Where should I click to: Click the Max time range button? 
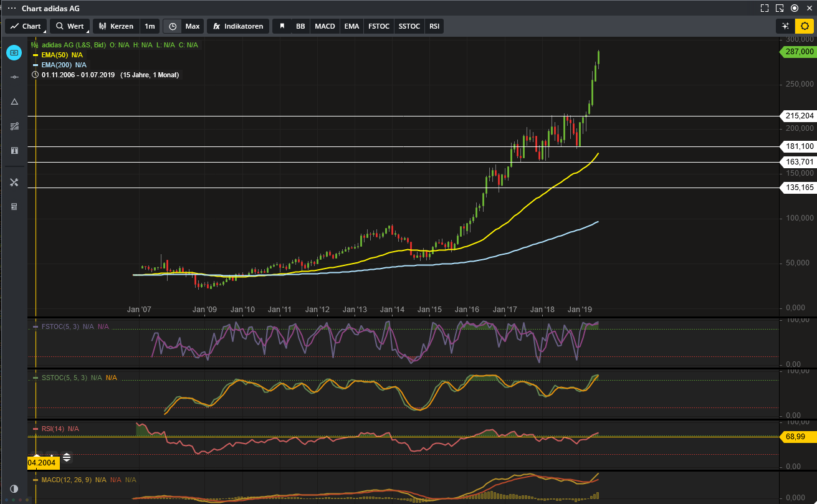193,26
